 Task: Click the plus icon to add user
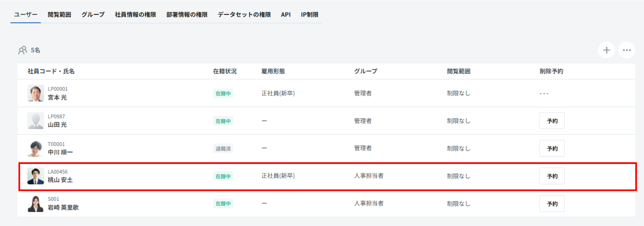[x=606, y=50]
